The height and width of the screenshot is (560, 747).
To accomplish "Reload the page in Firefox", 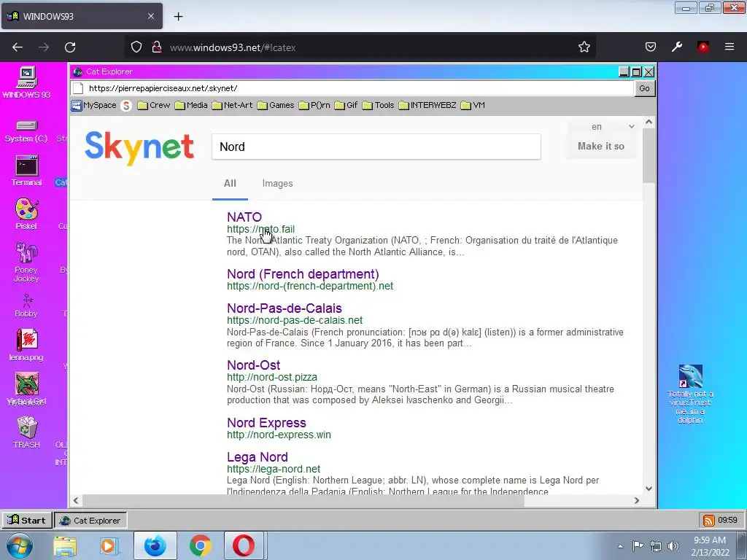I will tap(70, 47).
